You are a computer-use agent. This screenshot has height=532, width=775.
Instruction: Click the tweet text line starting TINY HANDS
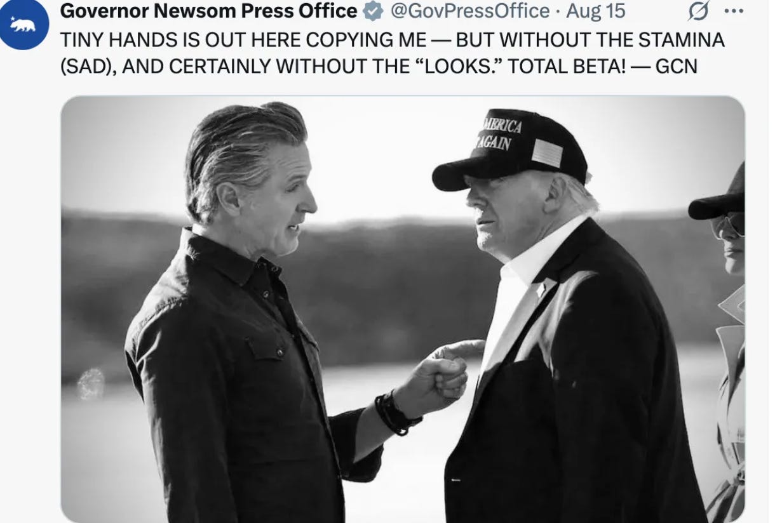[x=393, y=39]
